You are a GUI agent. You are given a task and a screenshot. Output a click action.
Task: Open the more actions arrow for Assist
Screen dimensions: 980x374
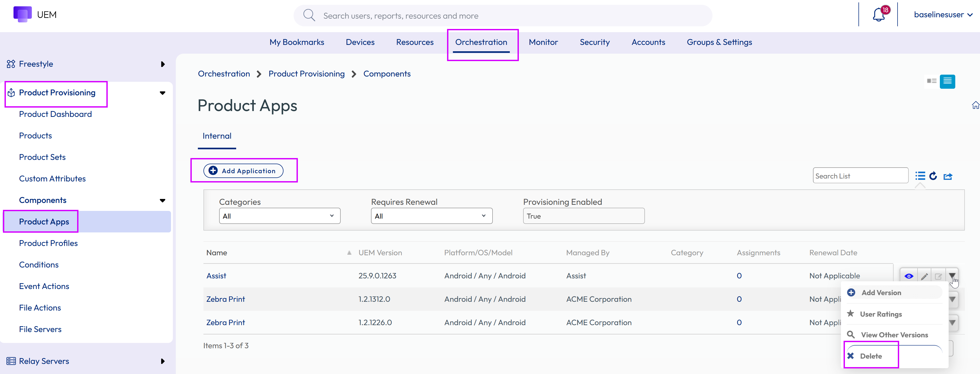coord(952,276)
